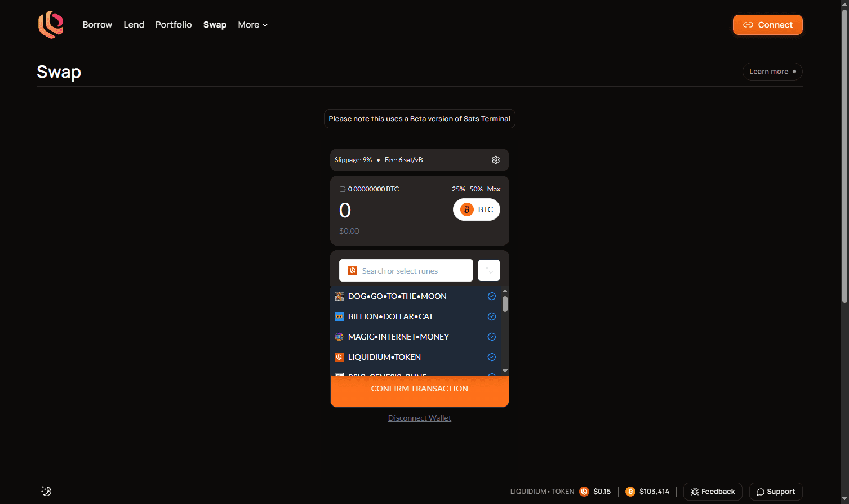Screen dimensions: 849x504
Task: Click the Disconnect Wallet link
Action: click(x=420, y=418)
